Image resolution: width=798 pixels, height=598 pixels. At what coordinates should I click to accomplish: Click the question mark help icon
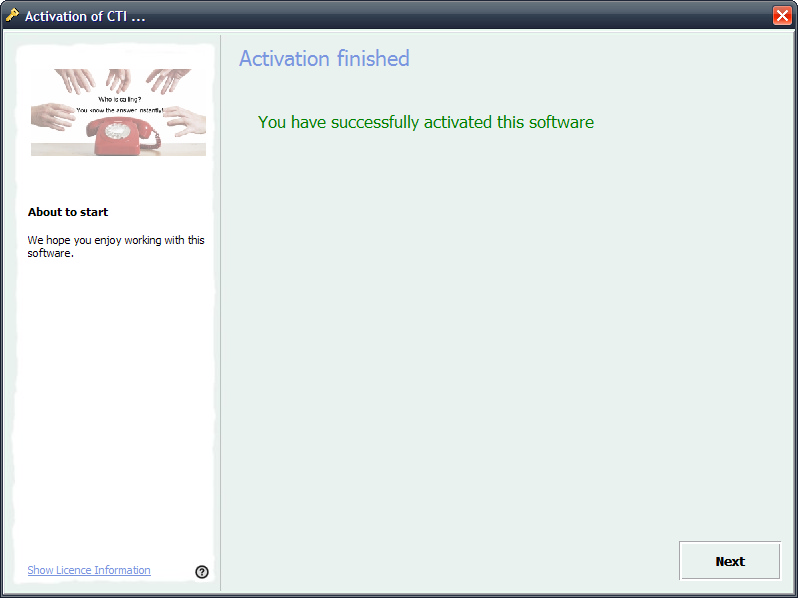[x=202, y=572]
